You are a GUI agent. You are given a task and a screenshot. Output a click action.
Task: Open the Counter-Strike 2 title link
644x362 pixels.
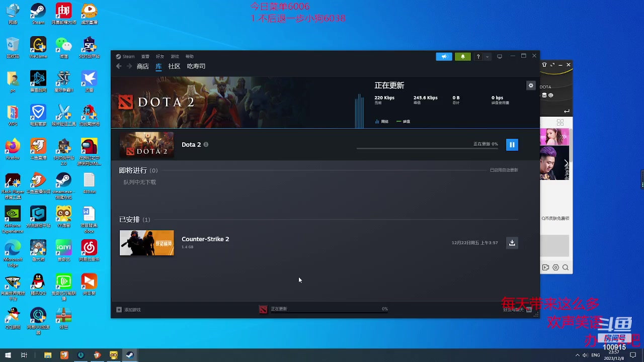click(205, 239)
